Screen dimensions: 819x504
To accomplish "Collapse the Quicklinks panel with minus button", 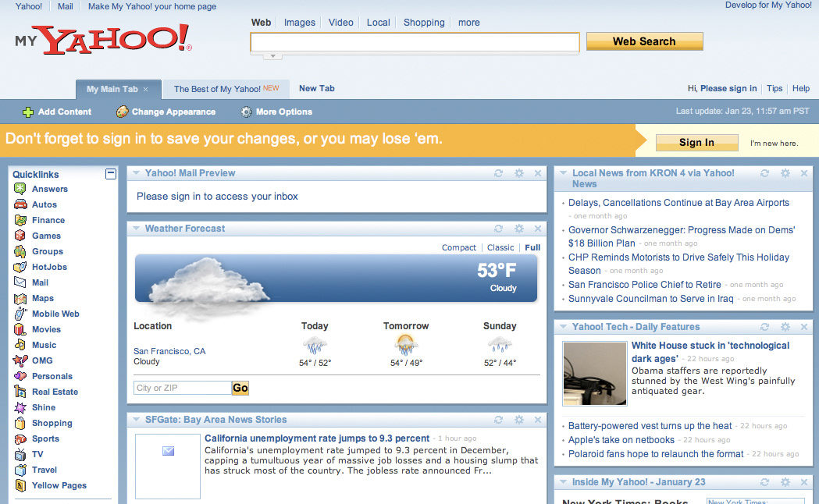I will point(111,174).
